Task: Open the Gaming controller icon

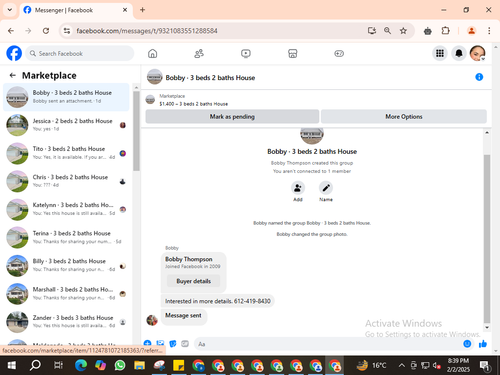Action: (339, 53)
